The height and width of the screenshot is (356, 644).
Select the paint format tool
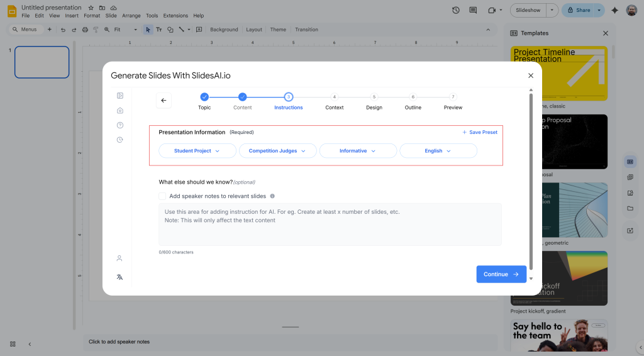(96, 30)
